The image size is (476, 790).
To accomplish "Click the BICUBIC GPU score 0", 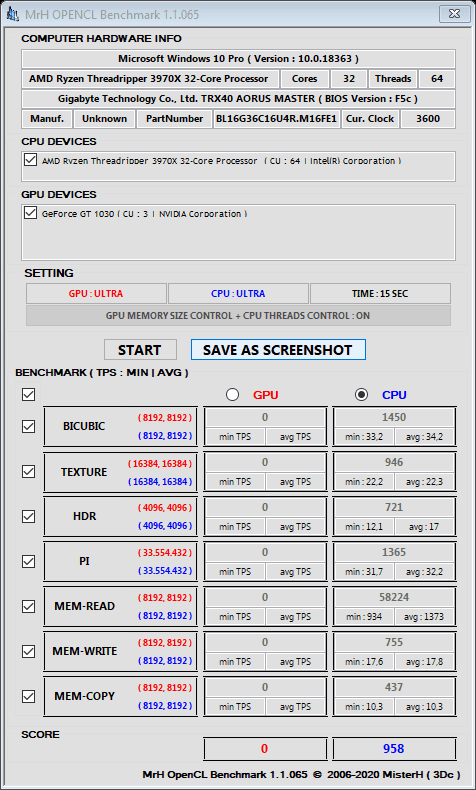I will [265, 417].
